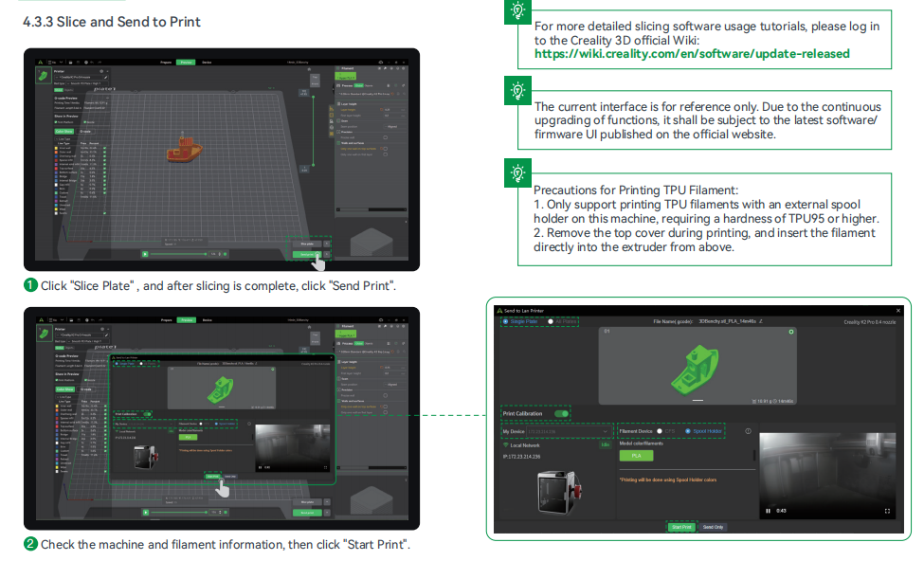This screenshot has height=579, width=924.
Task: Select the Spool Holder radio button
Action: click(689, 431)
